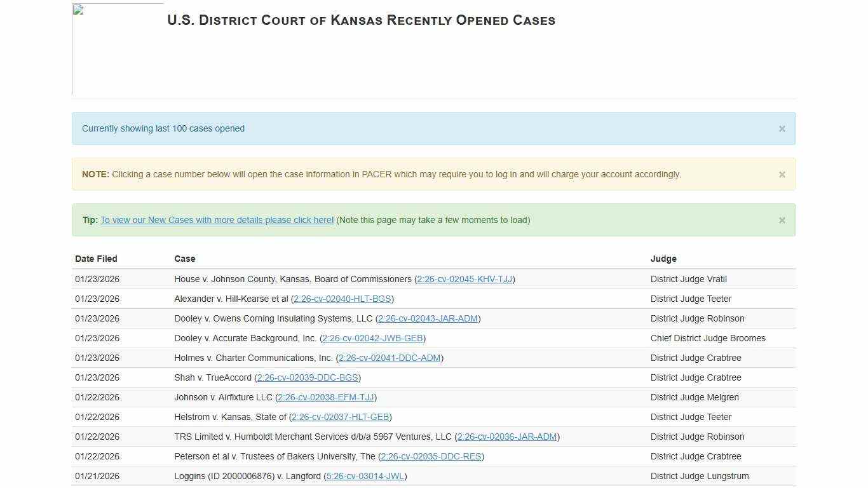Click the Judge column header
The width and height of the screenshot is (868, 488).
click(664, 259)
